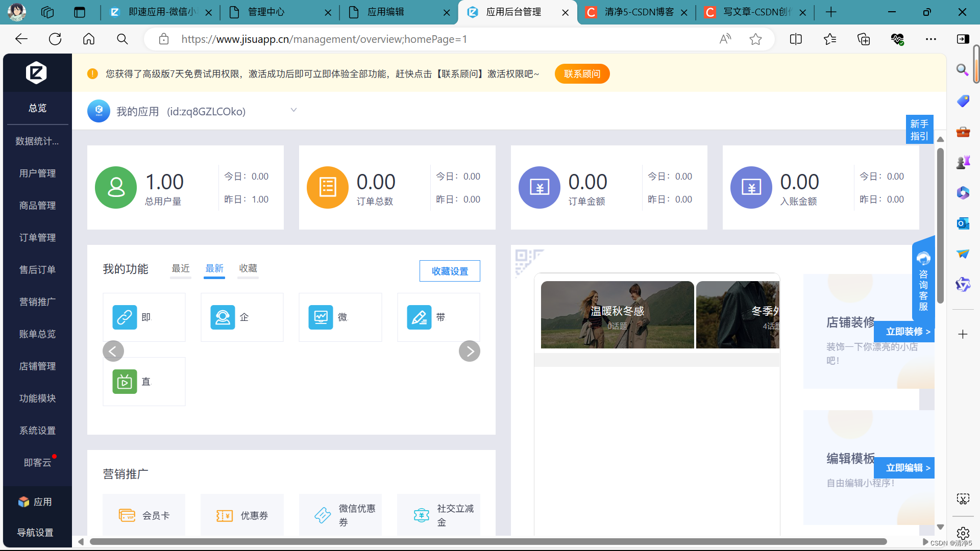Click the blue link-chain function icon
Screen dimensions: 980x551
pos(125,317)
